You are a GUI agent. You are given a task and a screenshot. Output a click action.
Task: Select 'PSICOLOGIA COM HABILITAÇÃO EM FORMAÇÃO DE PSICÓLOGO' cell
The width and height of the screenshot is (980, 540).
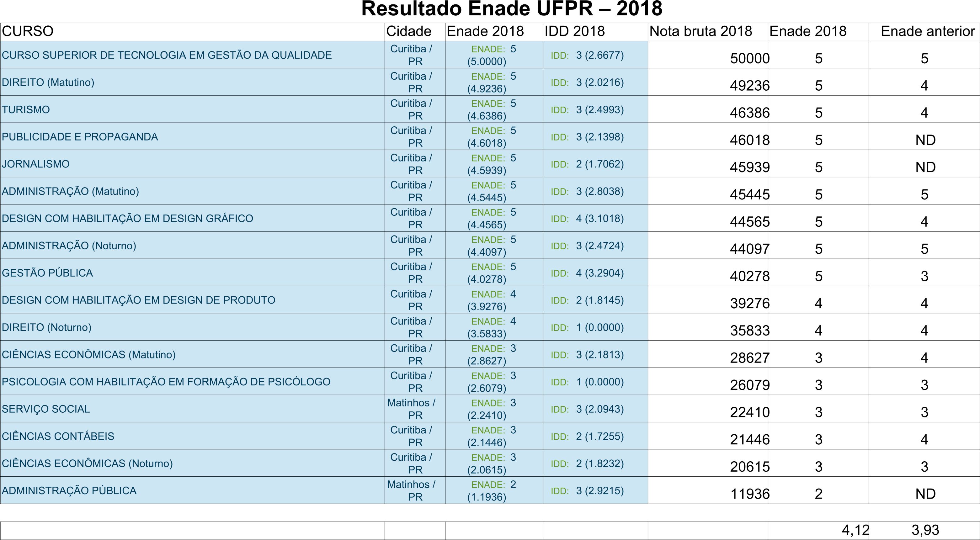(193, 381)
